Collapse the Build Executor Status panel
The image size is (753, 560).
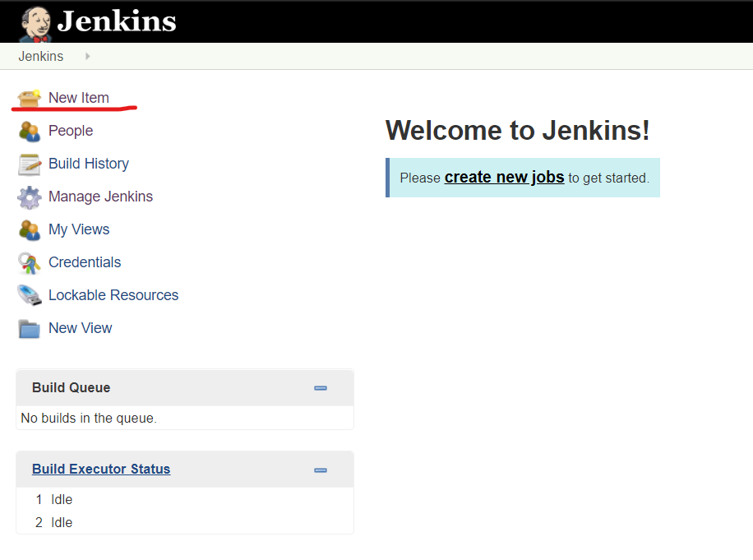pos(321,470)
